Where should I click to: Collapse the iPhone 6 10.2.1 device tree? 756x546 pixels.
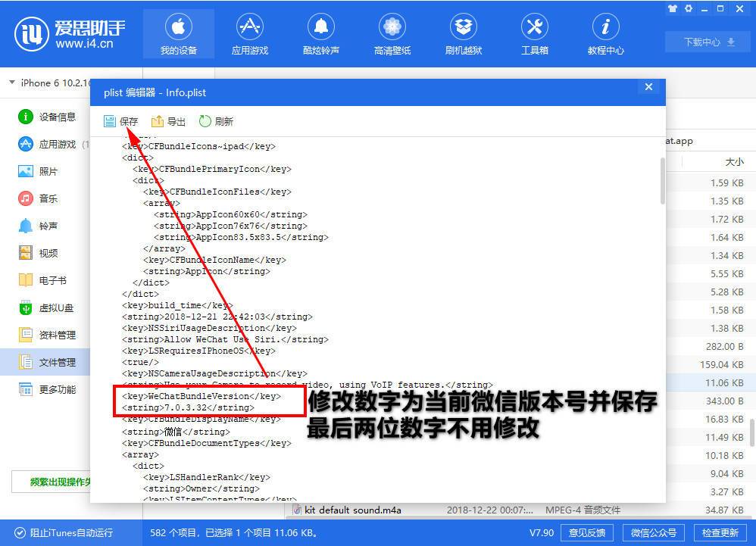pyautogui.click(x=11, y=83)
